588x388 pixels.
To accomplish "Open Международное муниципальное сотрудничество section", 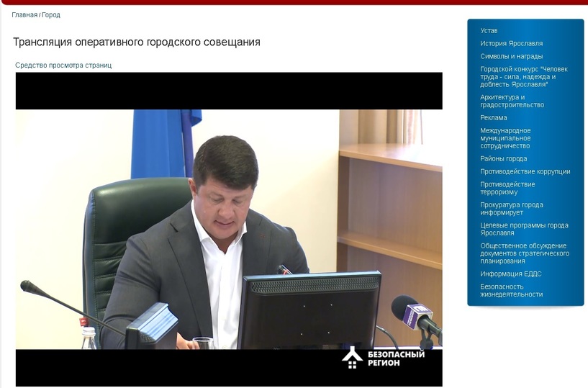I will (x=505, y=138).
